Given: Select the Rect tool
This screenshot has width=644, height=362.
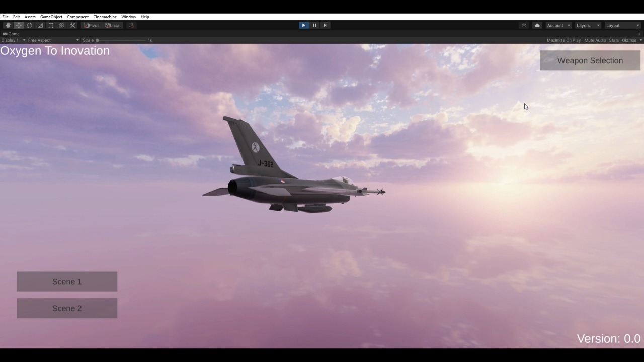Looking at the screenshot, I should tap(51, 25).
